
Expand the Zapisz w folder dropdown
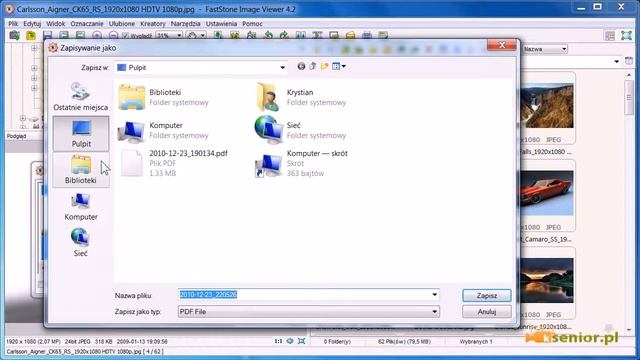pyautogui.click(x=282, y=67)
